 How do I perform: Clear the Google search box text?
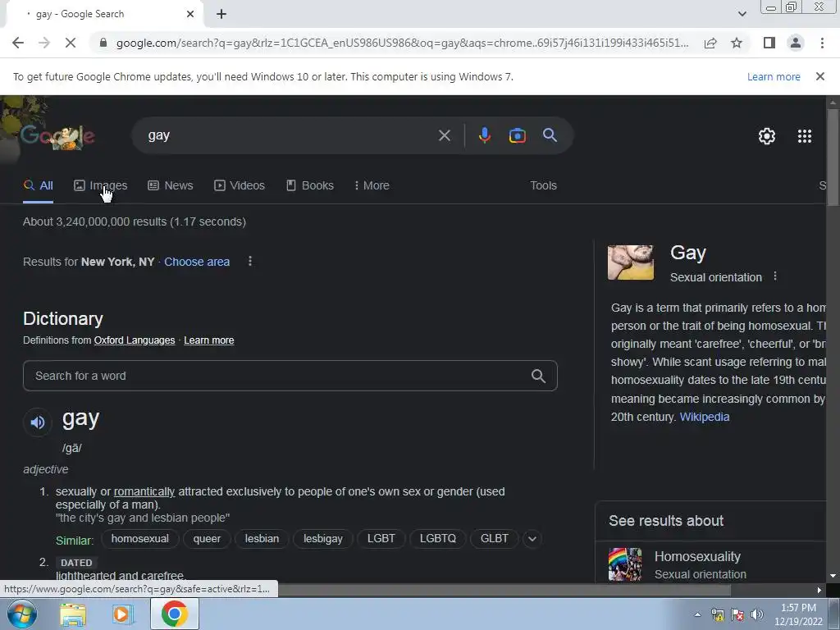(444, 135)
